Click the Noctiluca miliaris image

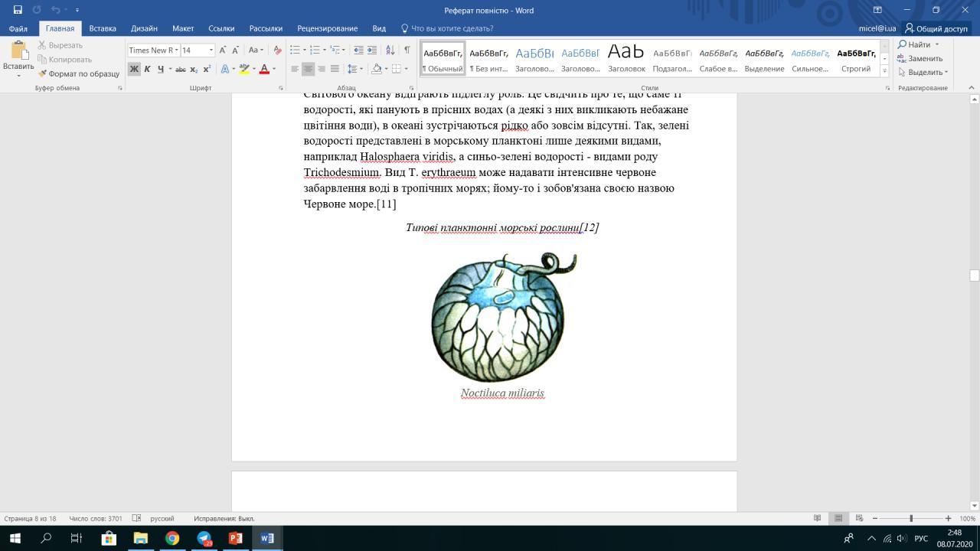pos(503,317)
